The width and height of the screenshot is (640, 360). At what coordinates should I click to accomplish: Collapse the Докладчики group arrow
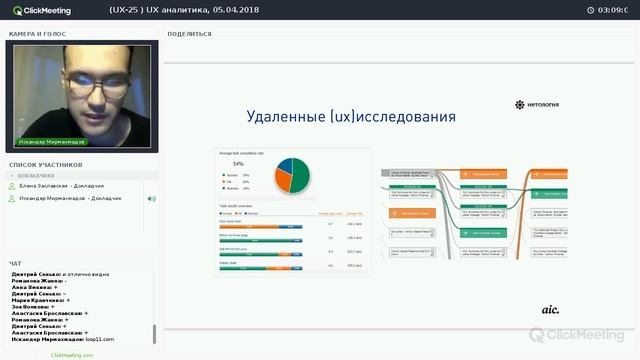(x=12, y=176)
